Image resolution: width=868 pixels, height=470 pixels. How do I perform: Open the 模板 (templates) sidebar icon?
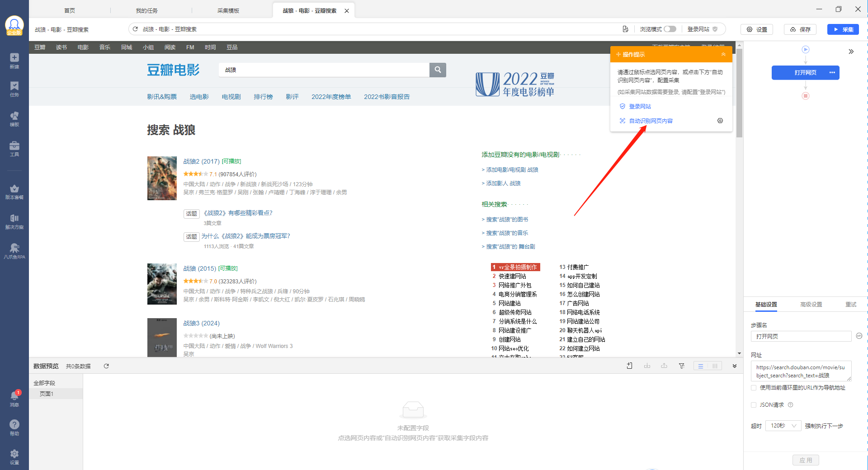[14, 119]
